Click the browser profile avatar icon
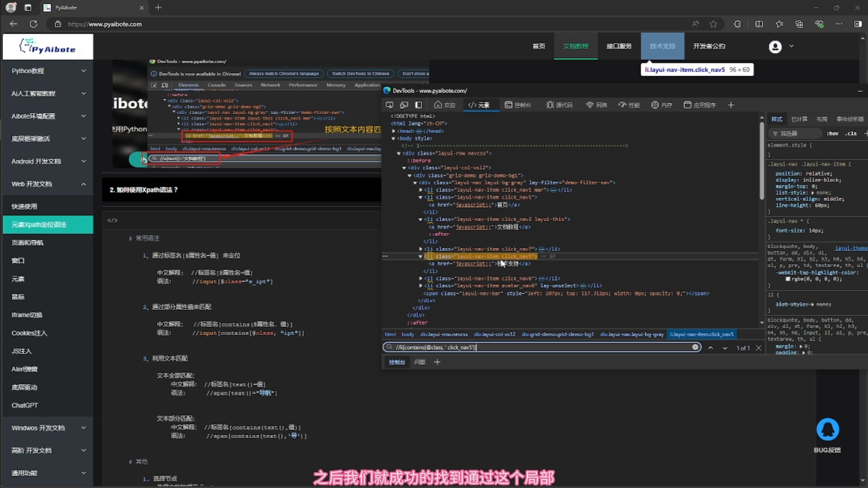 click(x=11, y=8)
